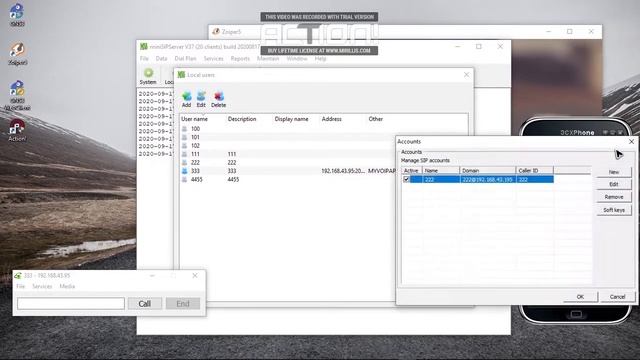
Task: Click the Add user icon in Local users
Action: (x=187, y=96)
